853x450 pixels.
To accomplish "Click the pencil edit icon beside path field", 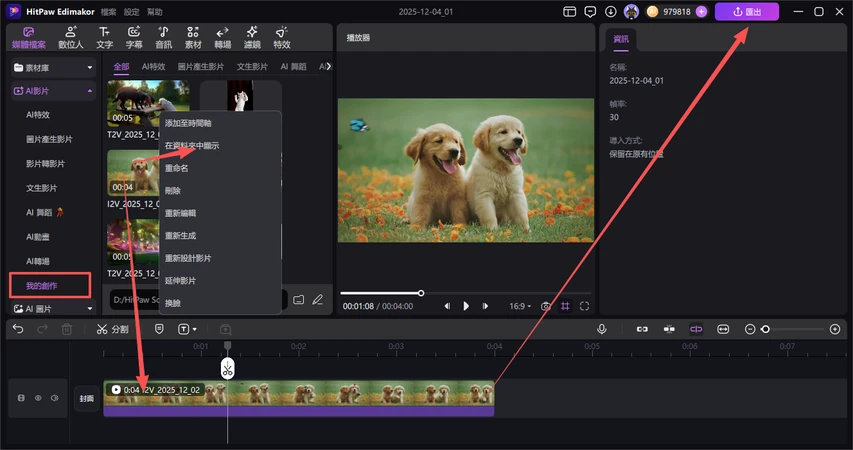I will coord(318,299).
